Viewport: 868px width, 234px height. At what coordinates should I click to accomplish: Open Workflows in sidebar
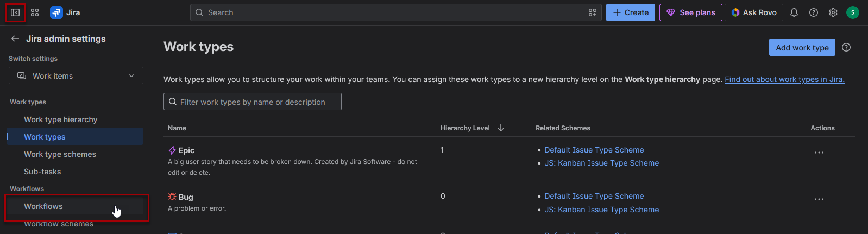[75, 206]
